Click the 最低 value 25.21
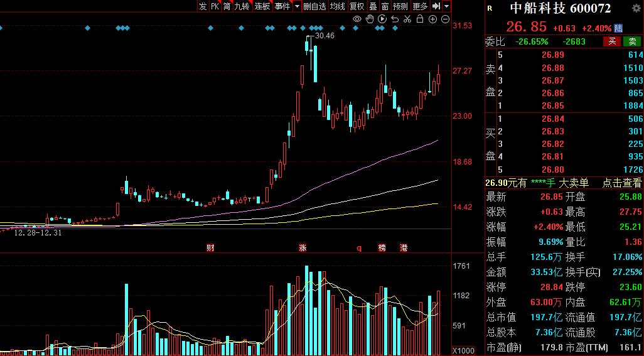Image resolution: width=644 pixels, height=356 pixels. pos(630,227)
